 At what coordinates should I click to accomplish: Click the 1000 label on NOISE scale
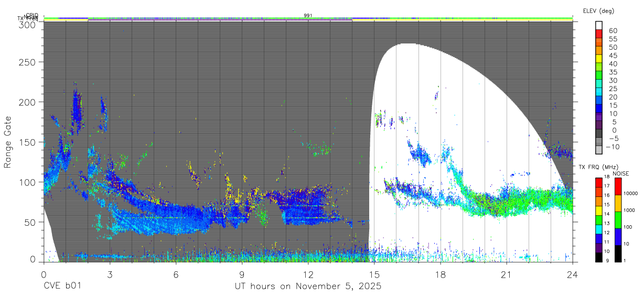[x=630, y=210]
